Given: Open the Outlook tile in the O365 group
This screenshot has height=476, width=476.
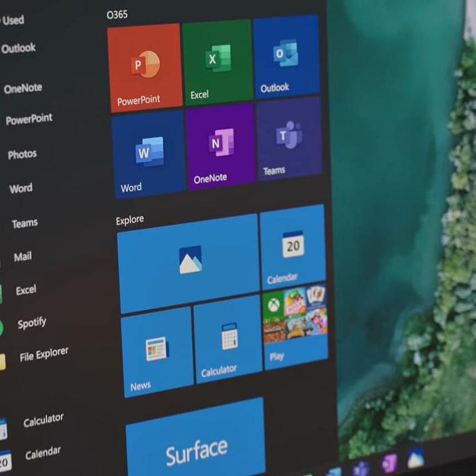Looking at the screenshot, I should 286,57.
